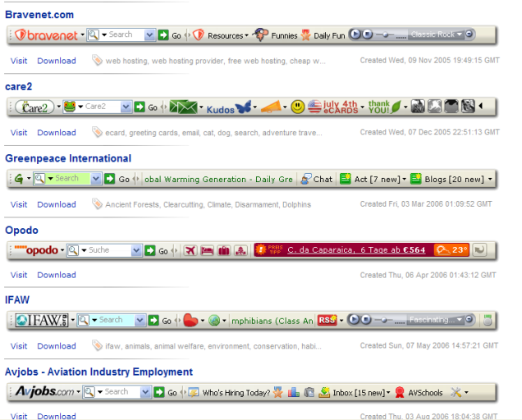
Task: Click the bar chart icon on Avjobs toolbar
Action: pyautogui.click(x=294, y=392)
